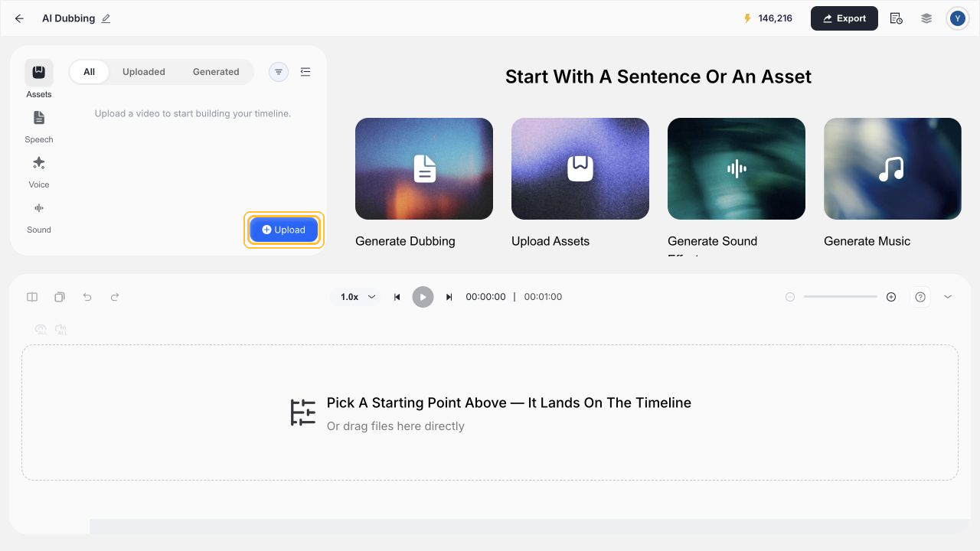Open the Speech sidebar panel
This screenshot has width=980, height=551.
(39, 126)
